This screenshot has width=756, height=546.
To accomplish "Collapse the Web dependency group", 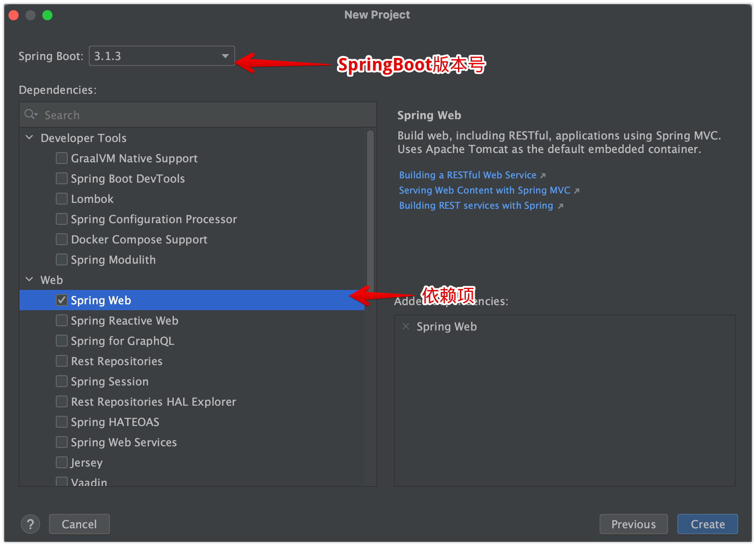I will point(30,280).
